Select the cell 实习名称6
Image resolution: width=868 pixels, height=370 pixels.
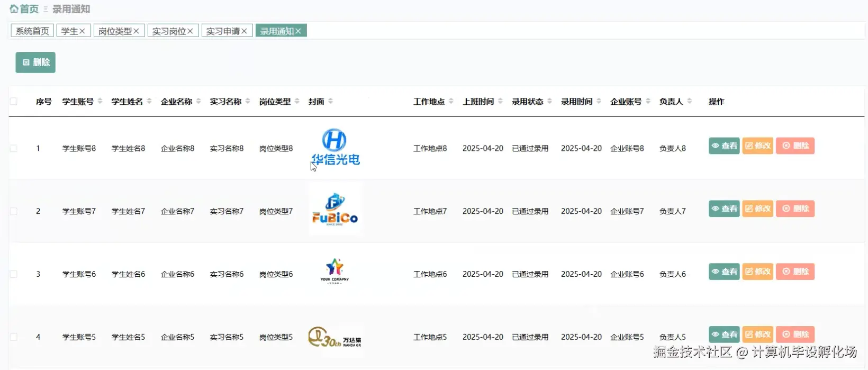tap(227, 274)
